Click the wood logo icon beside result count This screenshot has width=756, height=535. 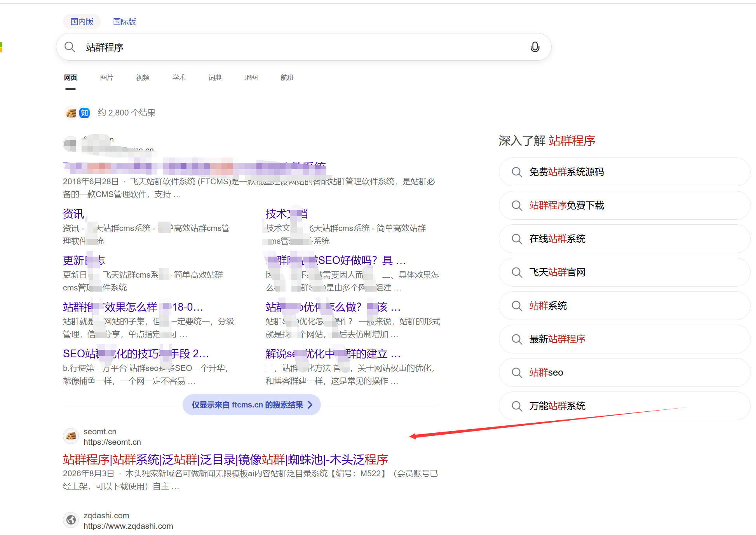71,113
